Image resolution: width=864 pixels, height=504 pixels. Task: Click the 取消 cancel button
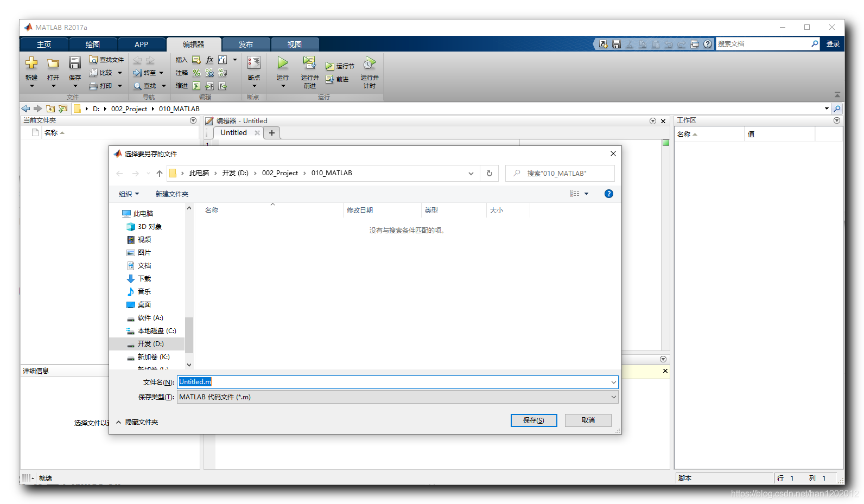(588, 420)
